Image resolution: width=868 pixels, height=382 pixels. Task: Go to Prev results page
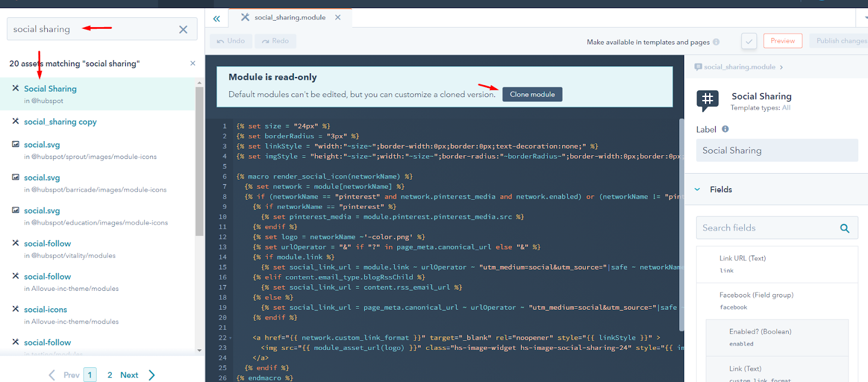click(64, 375)
